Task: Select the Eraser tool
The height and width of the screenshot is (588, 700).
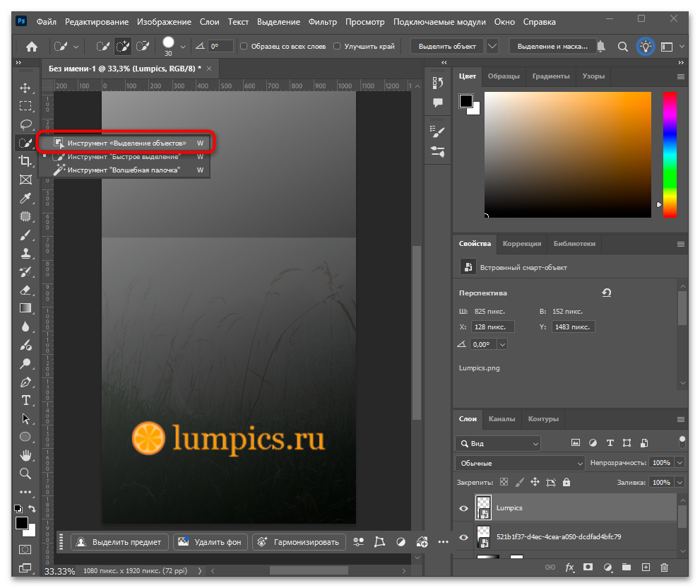Action: tap(25, 290)
